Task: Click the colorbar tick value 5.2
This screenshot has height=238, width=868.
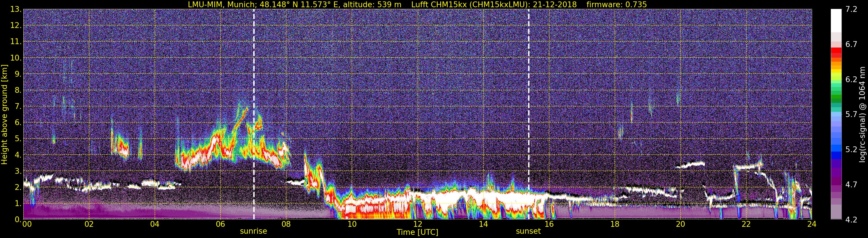Action: tap(851, 150)
